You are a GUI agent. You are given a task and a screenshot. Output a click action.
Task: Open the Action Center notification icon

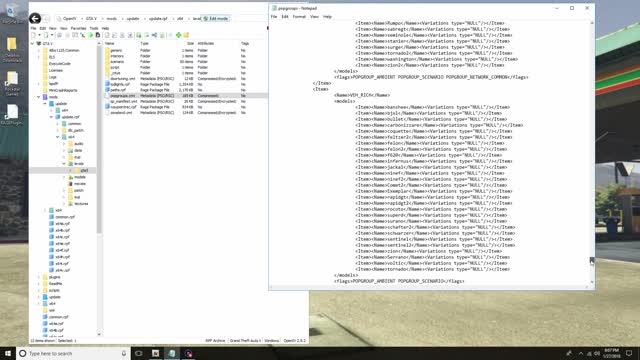pyautogui.click(x=629, y=353)
